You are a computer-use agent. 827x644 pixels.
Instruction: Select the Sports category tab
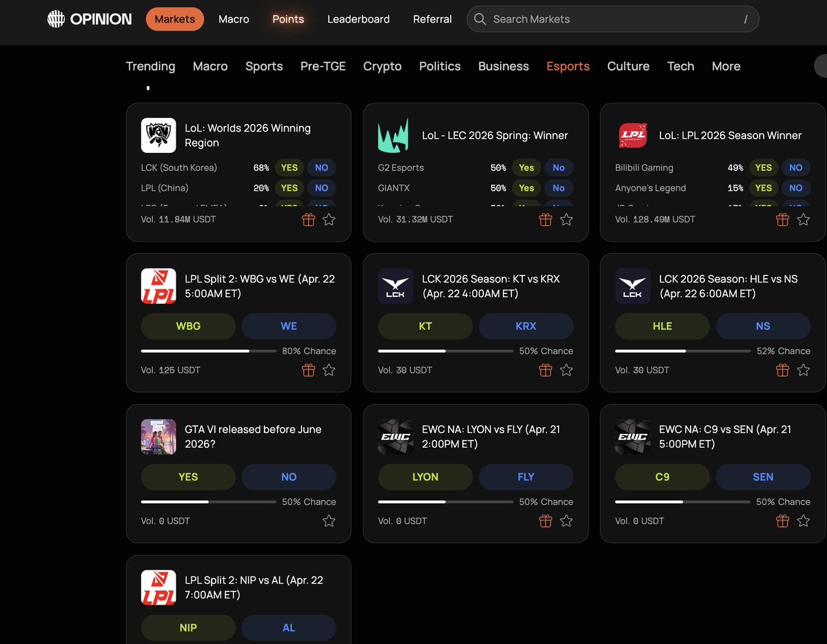pyautogui.click(x=264, y=66)
